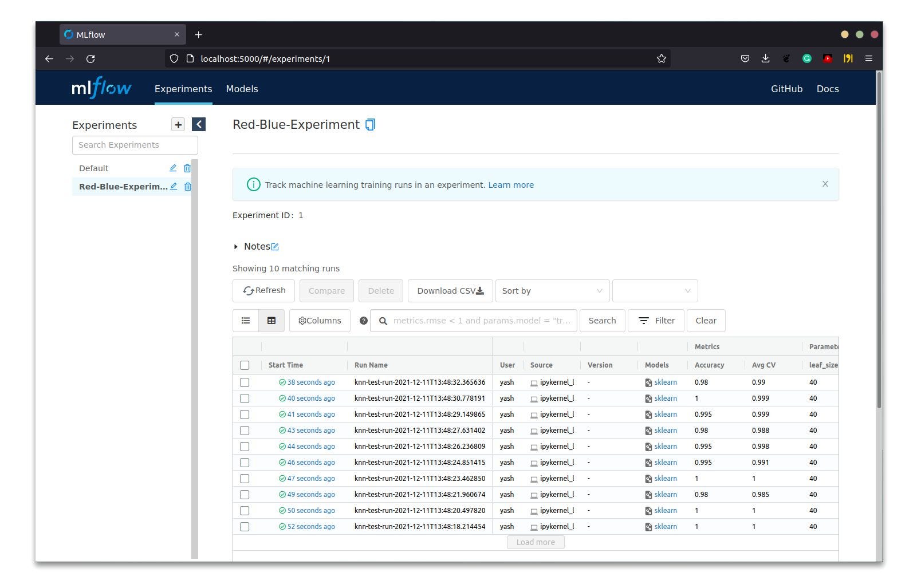Delete Red-Blue-Experiment using trash icon

(187, 187)
